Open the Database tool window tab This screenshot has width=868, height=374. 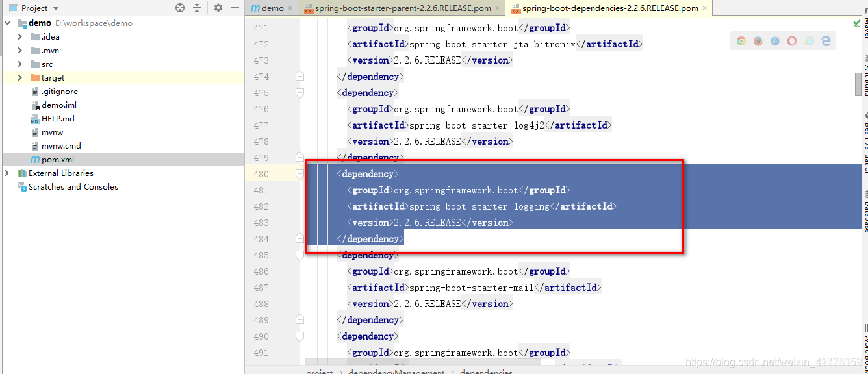coord(865,211)
